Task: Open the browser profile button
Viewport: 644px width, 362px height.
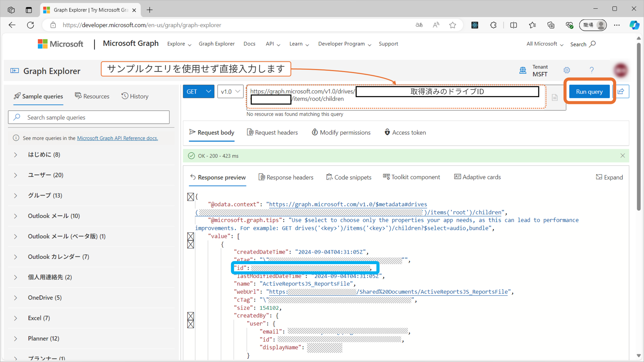Action: [593, 25]
